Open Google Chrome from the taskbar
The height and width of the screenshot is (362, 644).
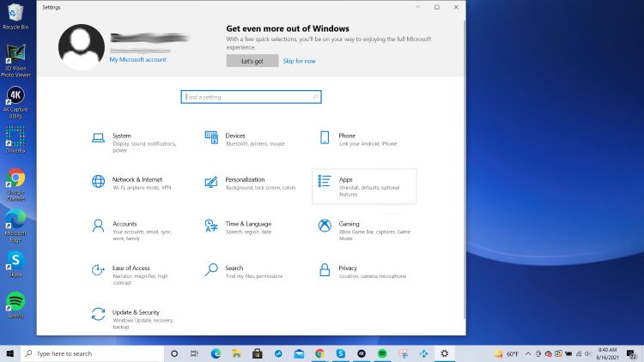[x=319, y=353]
